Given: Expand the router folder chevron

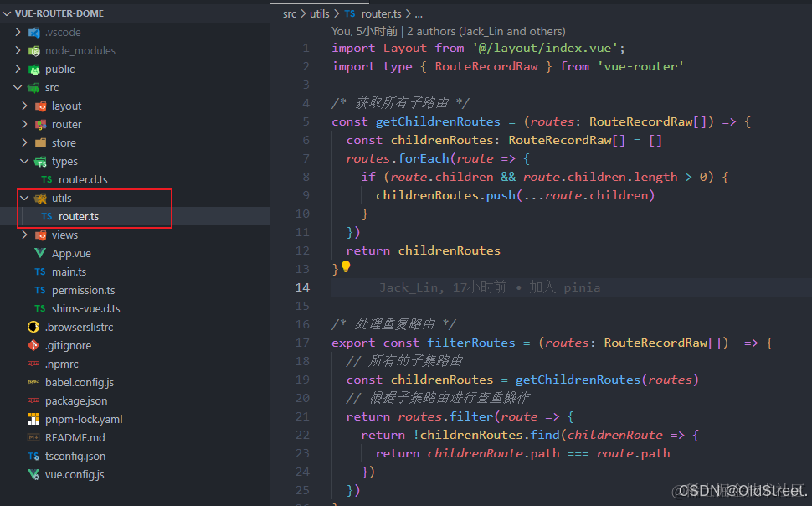Looking at the screenshot, I should (x=24, y=125).
